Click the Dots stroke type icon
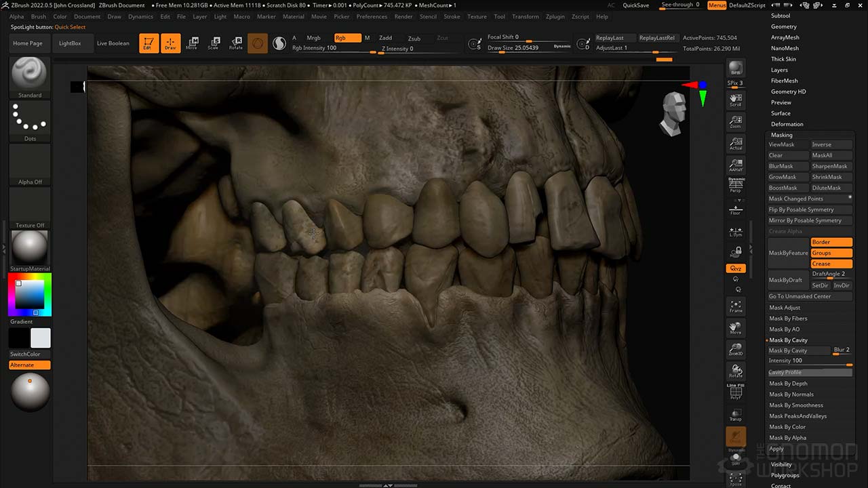The height and width of the screenshot is (488, 868). [29, 119]
